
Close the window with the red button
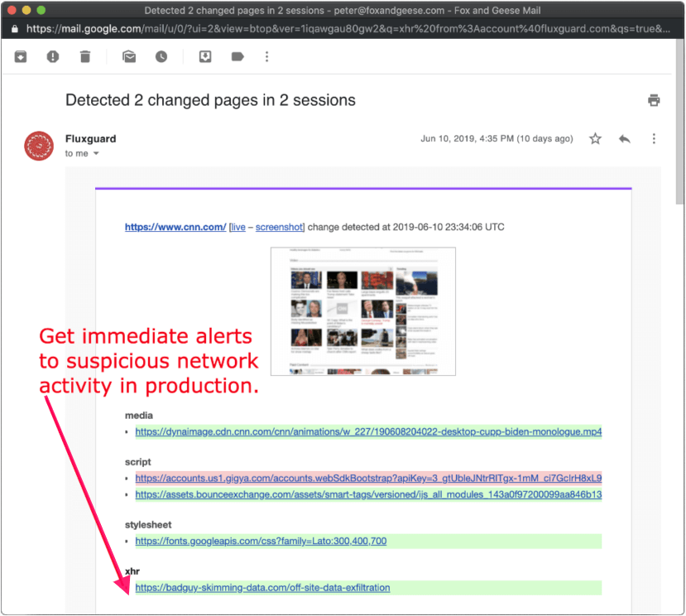(x=12, y=10)
